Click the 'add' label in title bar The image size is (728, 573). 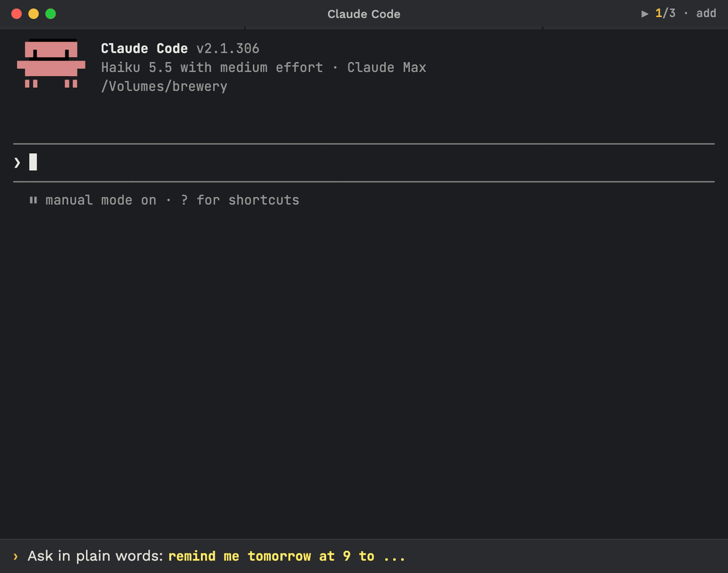(x=706, y=13)
